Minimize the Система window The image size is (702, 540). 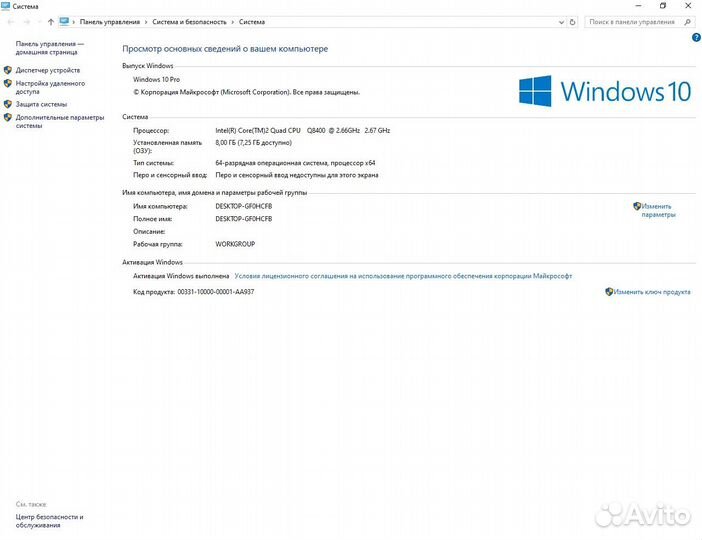[x=638, y=6]
